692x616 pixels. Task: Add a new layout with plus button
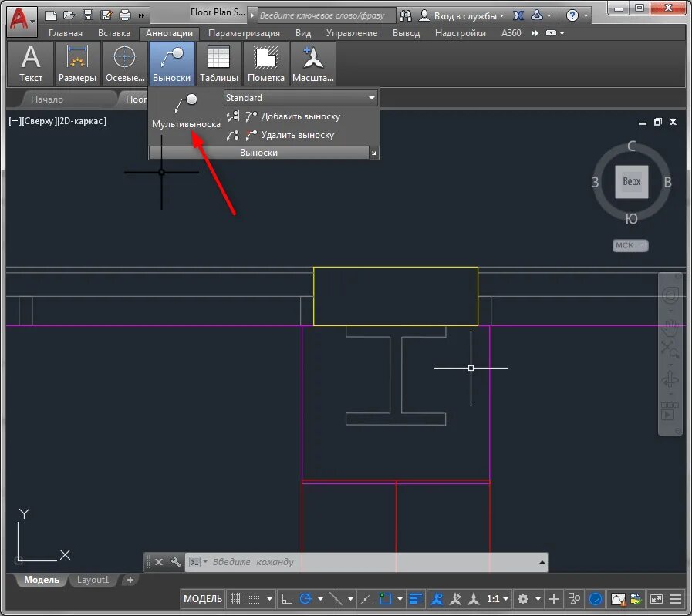[130, 580]
